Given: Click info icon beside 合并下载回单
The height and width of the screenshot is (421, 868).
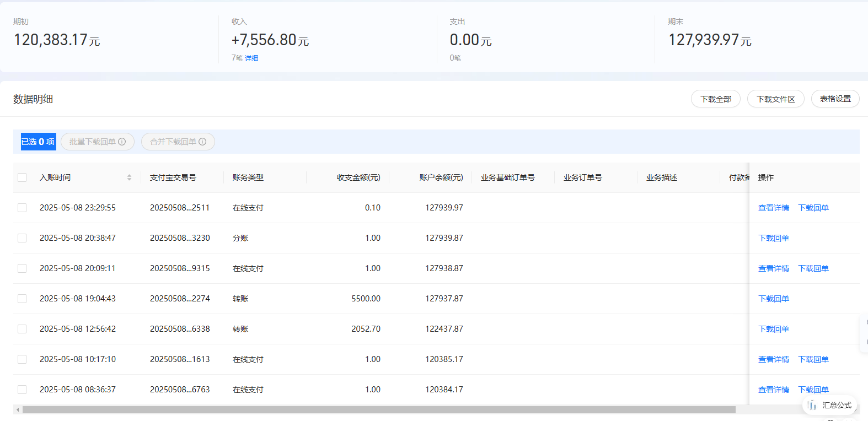Looking at the screenshot, I should 202,142.
